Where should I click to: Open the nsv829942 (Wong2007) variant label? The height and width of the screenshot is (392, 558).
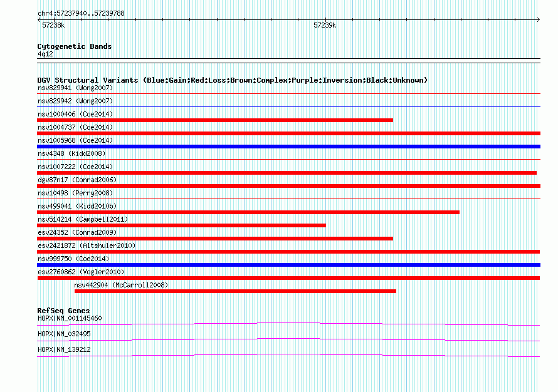point(75,101)
